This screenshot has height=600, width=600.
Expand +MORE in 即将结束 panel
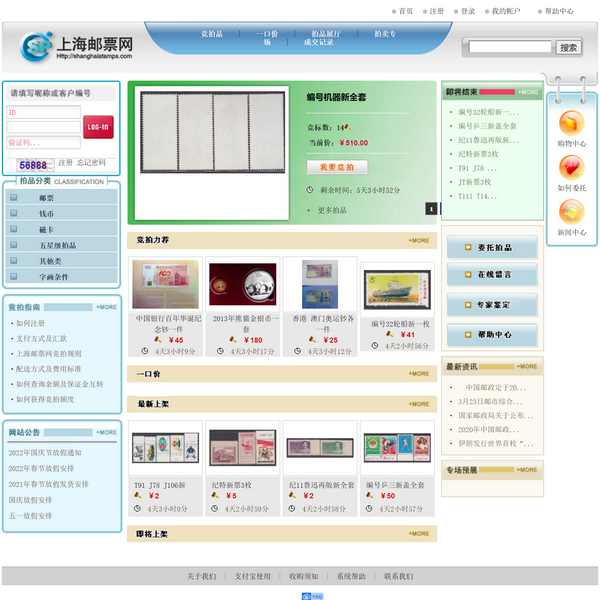pos(527,92)
